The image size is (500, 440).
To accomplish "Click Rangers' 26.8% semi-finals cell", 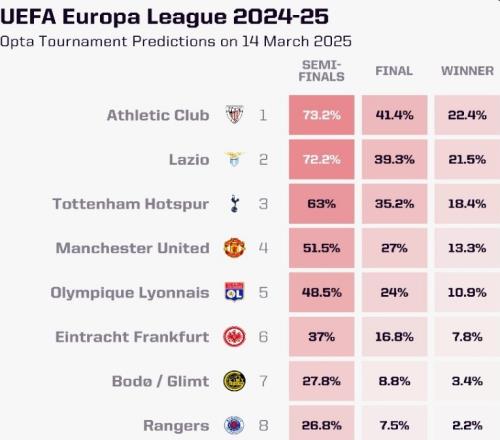I will (x=322, y=423).
